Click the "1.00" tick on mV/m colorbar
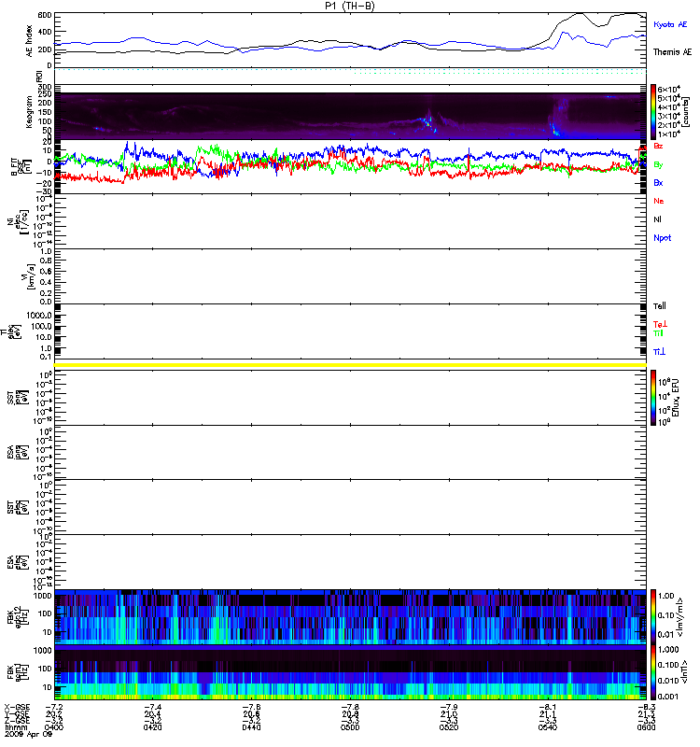700x747 pixels. click(665, 596)
